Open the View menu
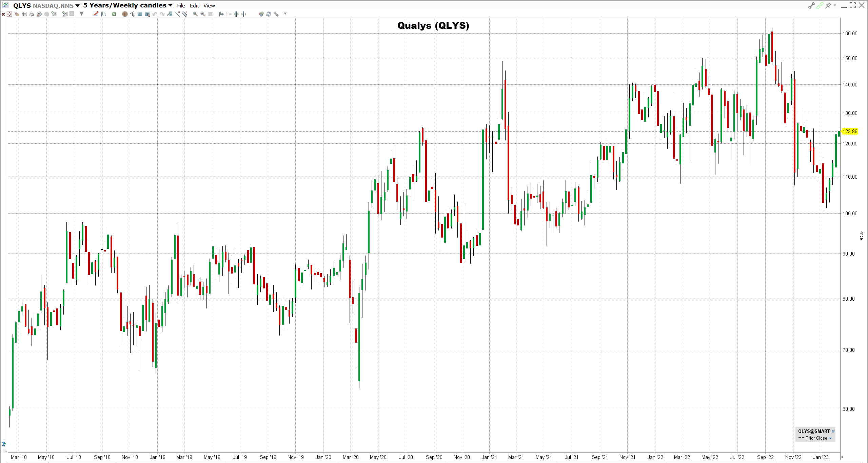868x463 pixels. (209, 5)
